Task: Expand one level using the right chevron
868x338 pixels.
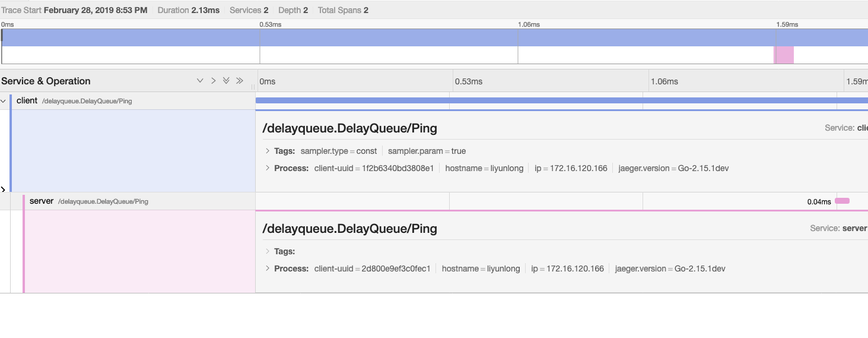Action: [x=213, y=81]
